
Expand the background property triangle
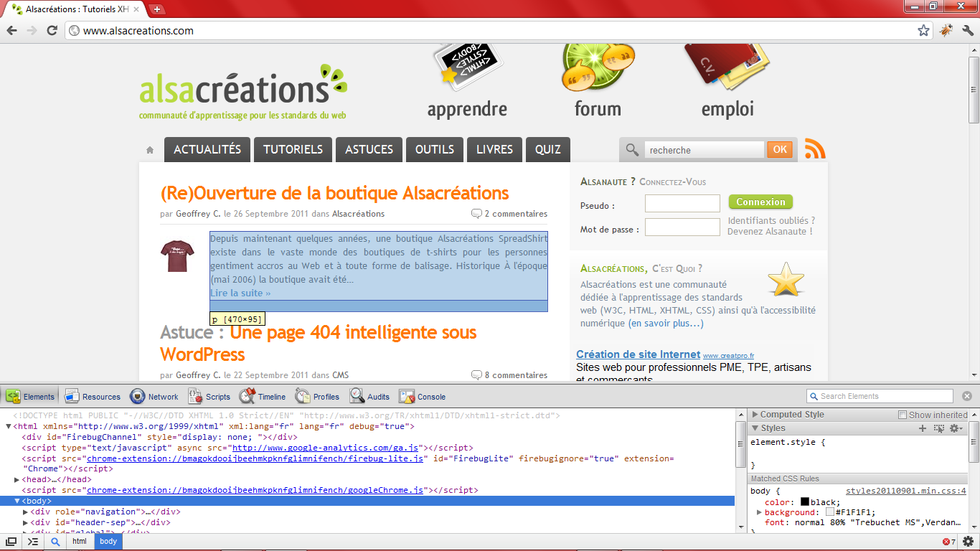759,512
